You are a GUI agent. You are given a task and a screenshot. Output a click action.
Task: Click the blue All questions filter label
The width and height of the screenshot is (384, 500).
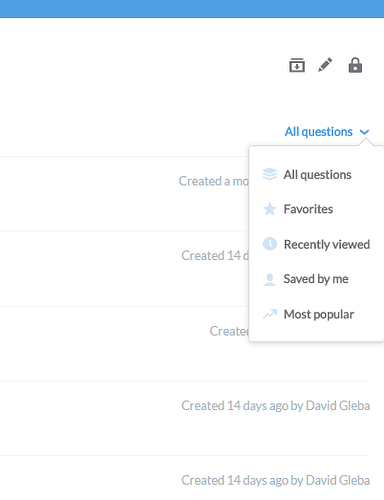(318, 132)
